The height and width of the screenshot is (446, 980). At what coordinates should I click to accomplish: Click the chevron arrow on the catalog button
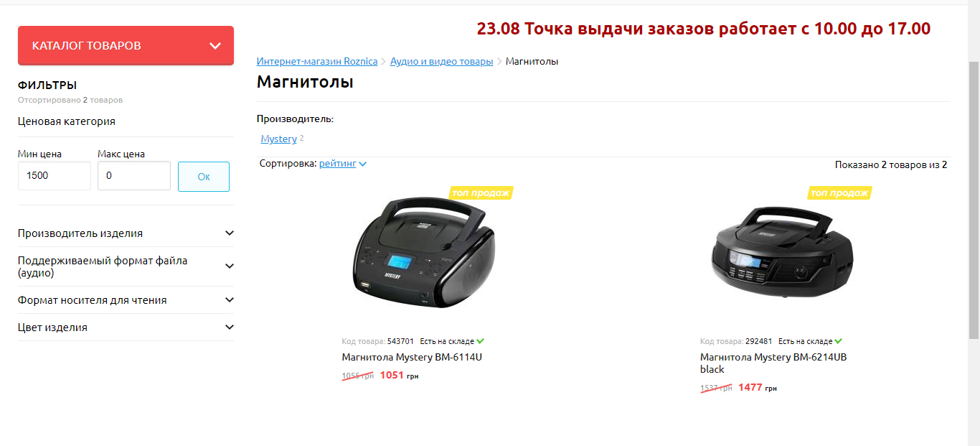(215, 46)
